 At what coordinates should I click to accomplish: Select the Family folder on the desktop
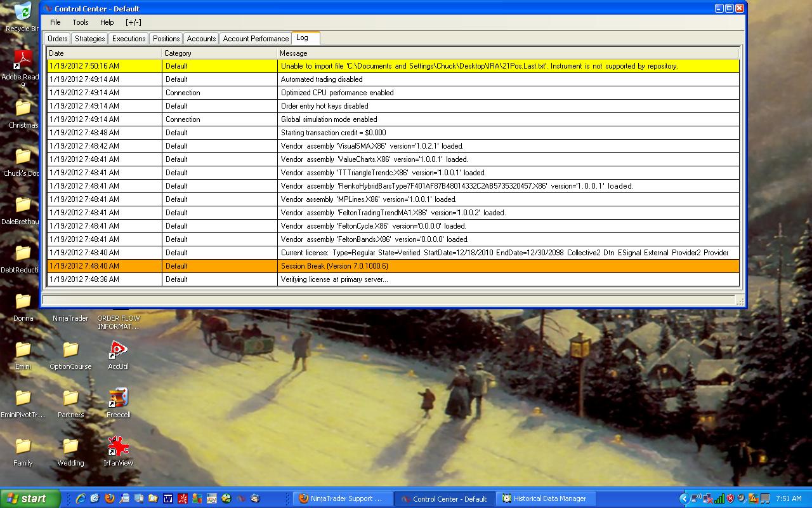point(23,451)
